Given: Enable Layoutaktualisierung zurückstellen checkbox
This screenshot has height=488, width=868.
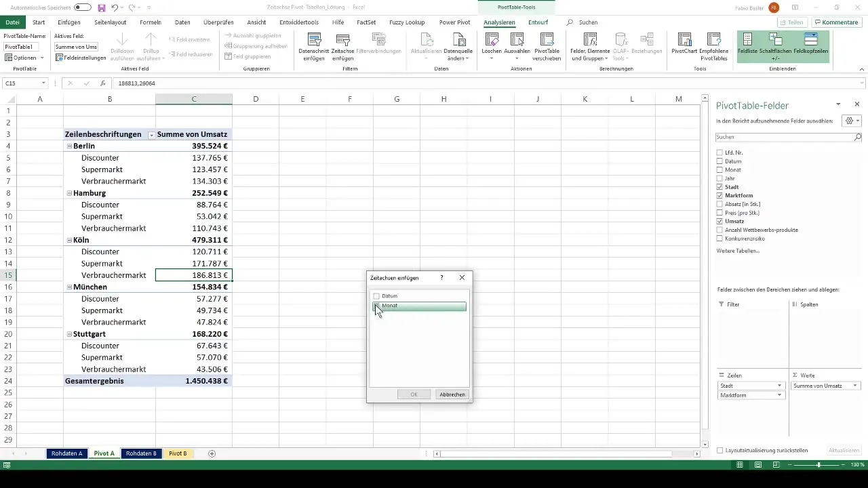Looking at the screenshot, I should point(720,450).
